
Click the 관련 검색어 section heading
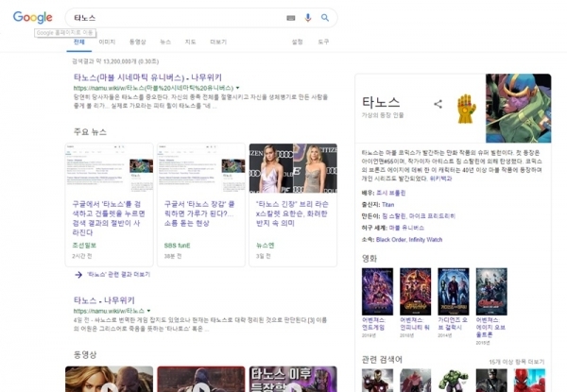[x=382, y=360]
